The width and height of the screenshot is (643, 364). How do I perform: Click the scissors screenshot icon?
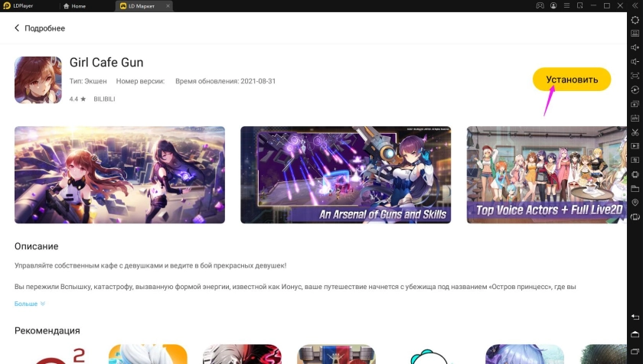coord(635,132)
